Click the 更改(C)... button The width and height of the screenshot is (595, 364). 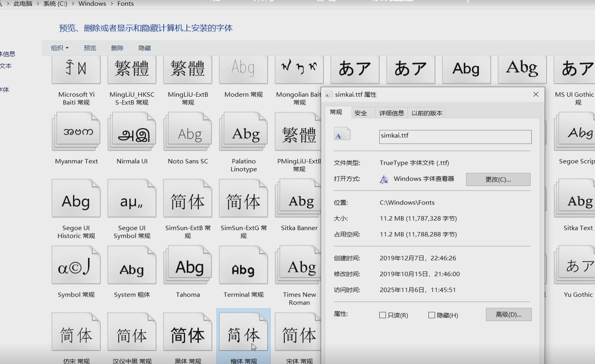498,179
